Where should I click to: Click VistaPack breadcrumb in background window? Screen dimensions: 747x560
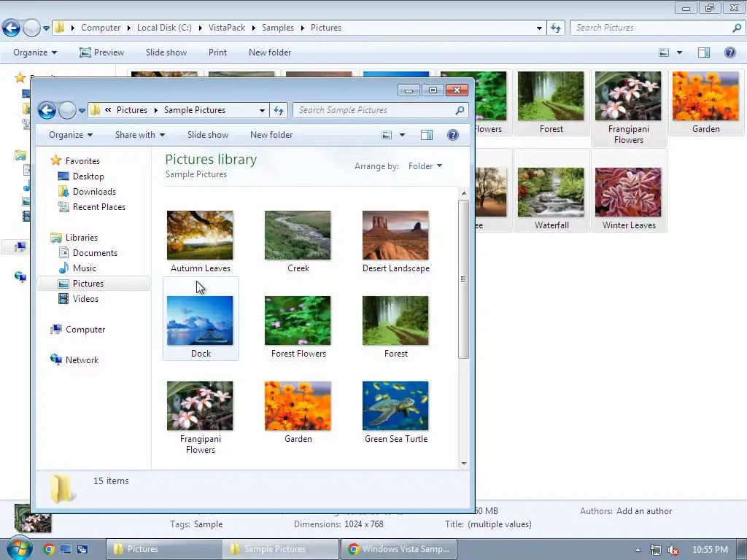[227, 28]
